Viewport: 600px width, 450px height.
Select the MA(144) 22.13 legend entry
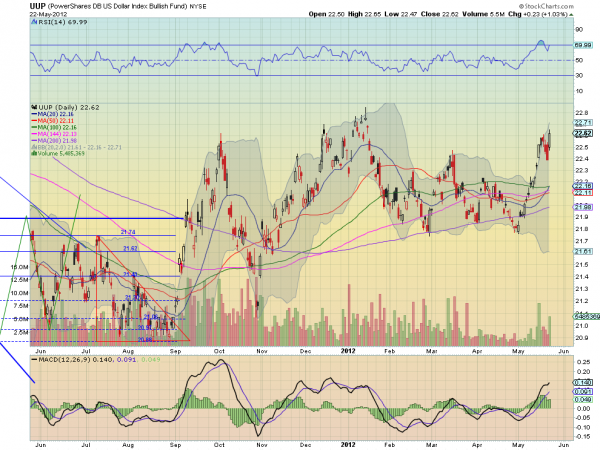[x=54, y=134]
